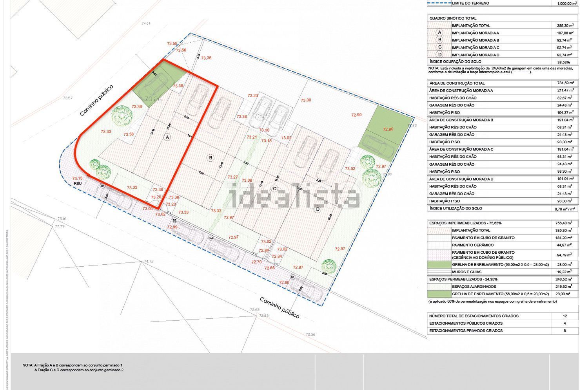Select the ESPAÇOS PERMEABILIZADOS - 24,35% heading
The height and width of the screenshot is (390, 588).
point(463,279)
